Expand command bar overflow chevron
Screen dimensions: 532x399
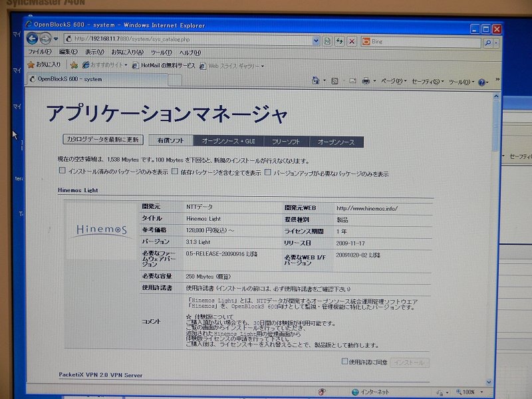(497, 79)
